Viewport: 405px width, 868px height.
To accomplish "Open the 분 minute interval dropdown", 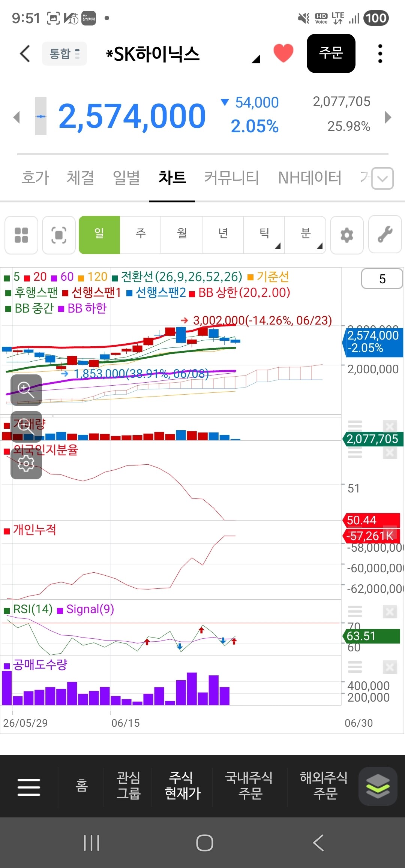I will point(305,235).
